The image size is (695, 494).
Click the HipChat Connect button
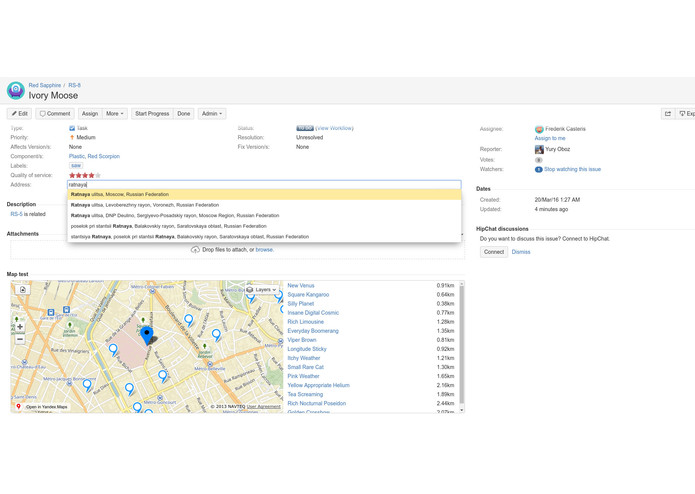[494, 252]
